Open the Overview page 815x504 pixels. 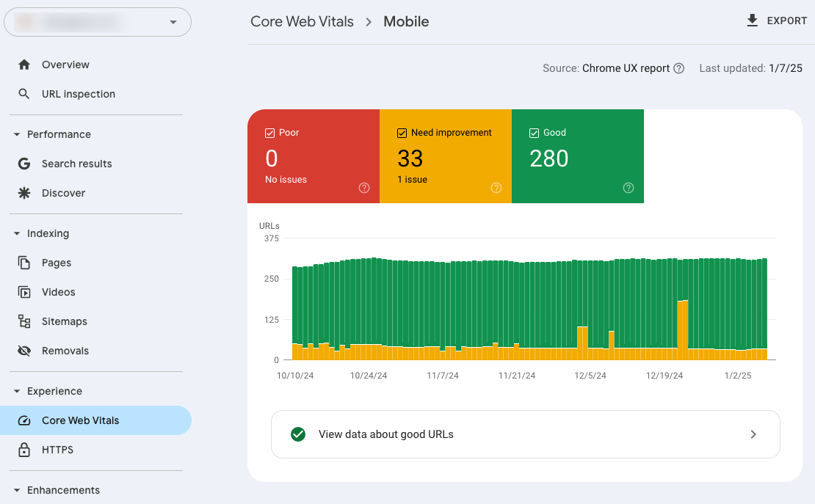tap(65, 65)
